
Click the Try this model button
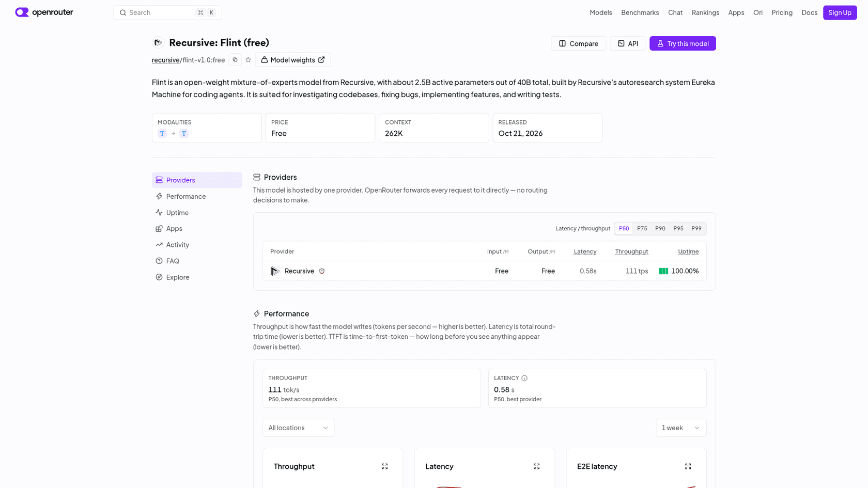(x=683, y=43)
